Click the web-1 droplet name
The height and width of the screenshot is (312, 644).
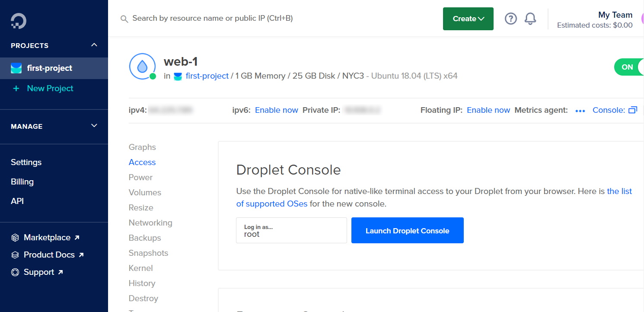coord(181,61)
